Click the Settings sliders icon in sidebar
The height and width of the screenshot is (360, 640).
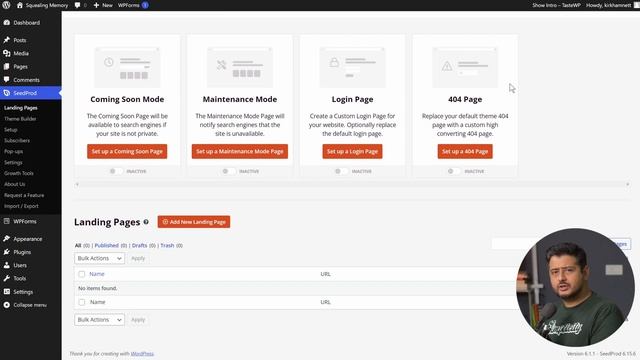pos(7,292)
